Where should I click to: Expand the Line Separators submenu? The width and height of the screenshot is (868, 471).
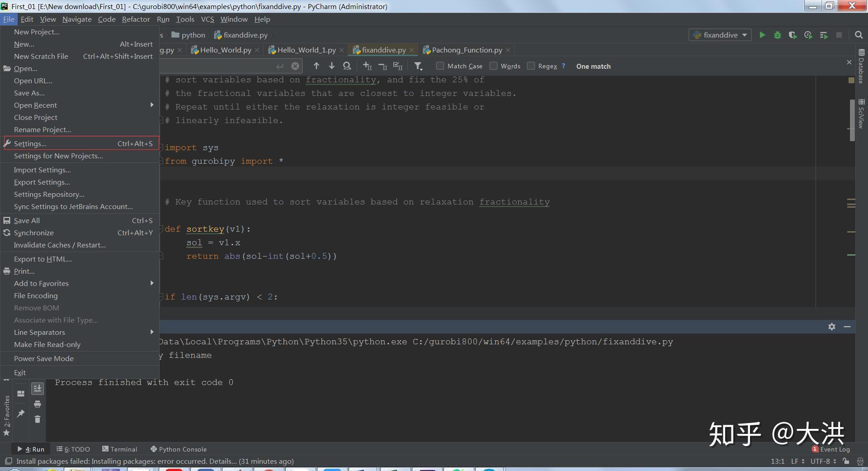coord(54,332)
